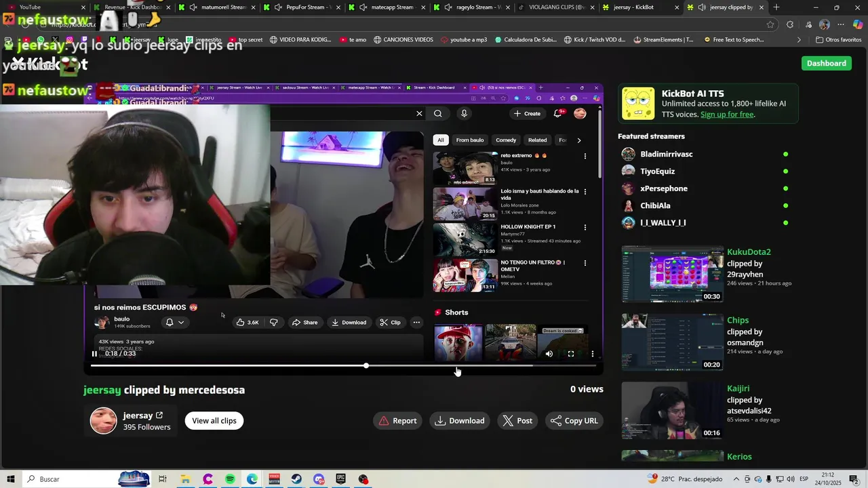Open the Windows Start menu
Image resolution: width=868 pixels, height=488 pixels.
11,479
